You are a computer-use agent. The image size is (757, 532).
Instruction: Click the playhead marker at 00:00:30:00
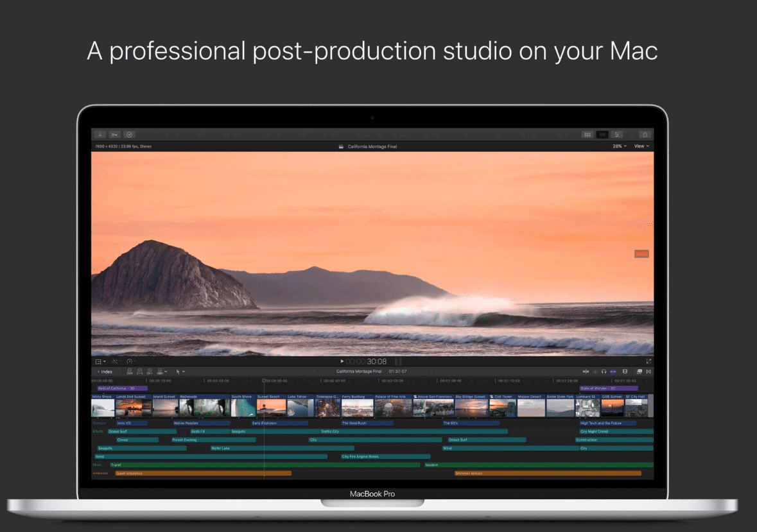(x=264, y=381)
